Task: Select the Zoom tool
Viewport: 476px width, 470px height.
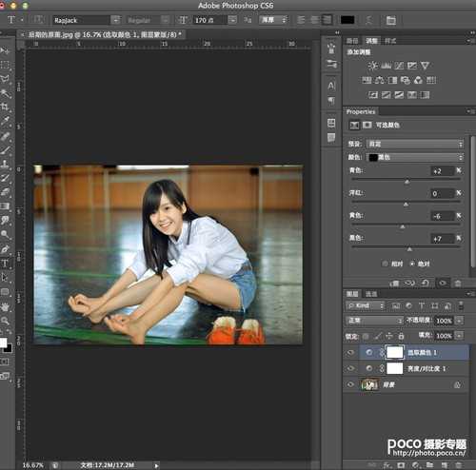Action: (x=5, y=321)
